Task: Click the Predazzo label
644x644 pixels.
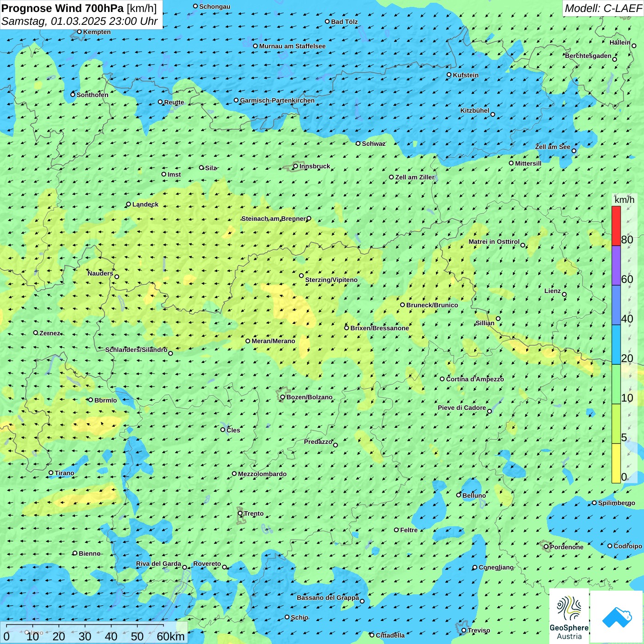Action: 318,442
